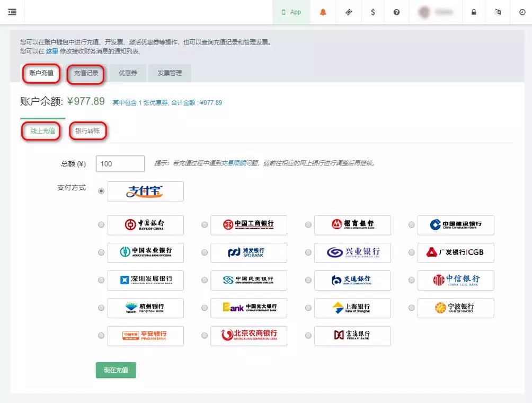Choose China Construction Bank radio option
This screenshot has width=532, height=403.
(412, 225)
